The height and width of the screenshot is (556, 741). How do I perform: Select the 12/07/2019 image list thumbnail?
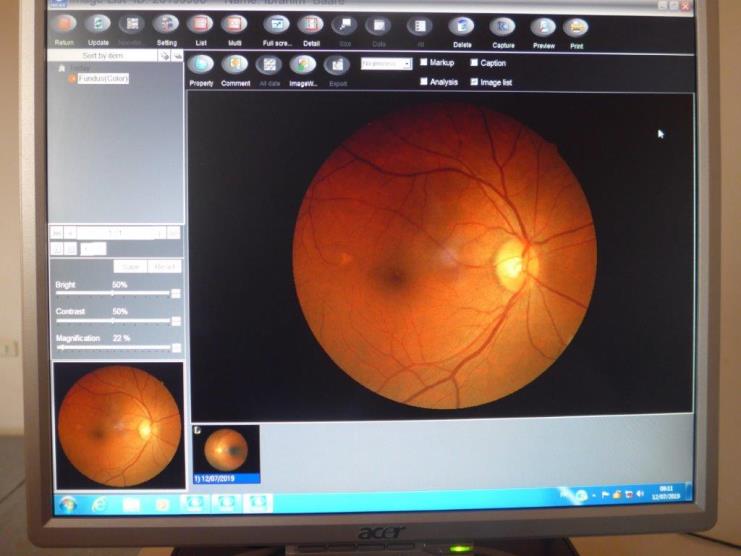tap(226, 454)
